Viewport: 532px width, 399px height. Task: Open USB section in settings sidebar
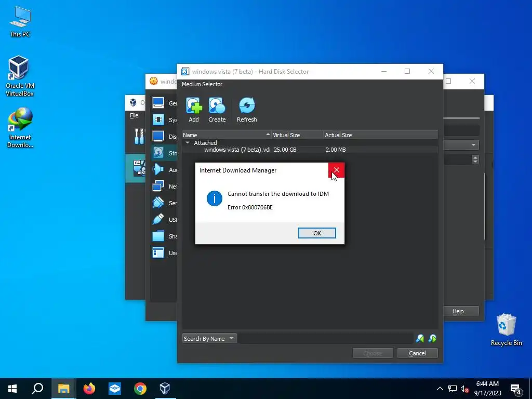(164, 220)
